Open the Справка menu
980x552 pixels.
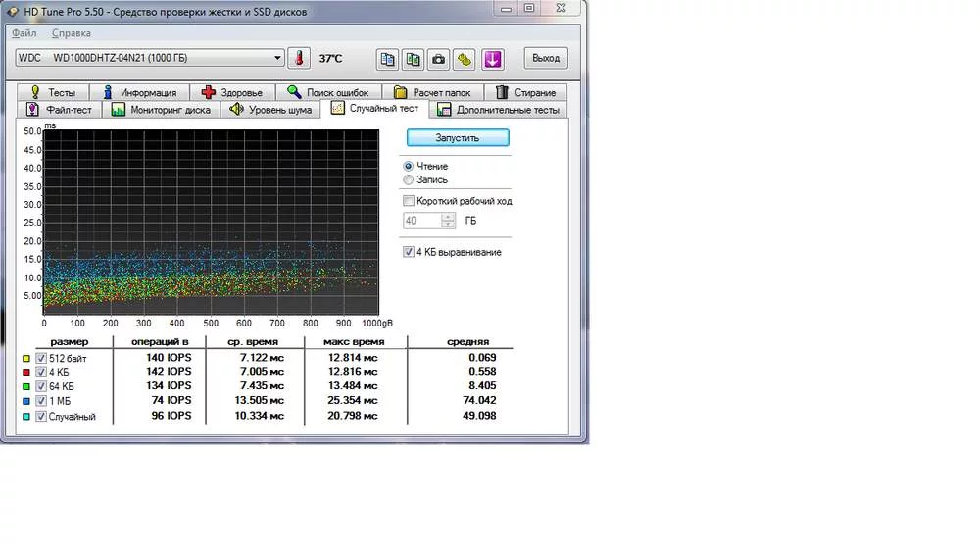click(71, 33)
